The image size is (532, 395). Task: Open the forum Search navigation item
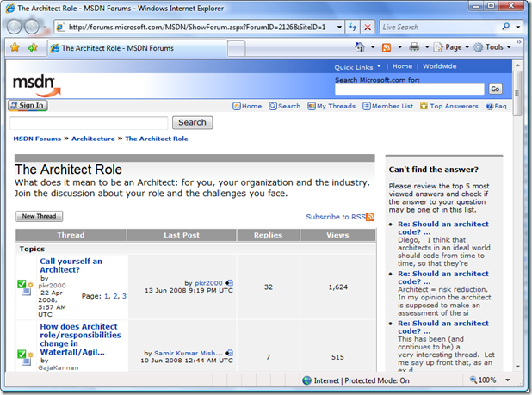tap(285, 106)
